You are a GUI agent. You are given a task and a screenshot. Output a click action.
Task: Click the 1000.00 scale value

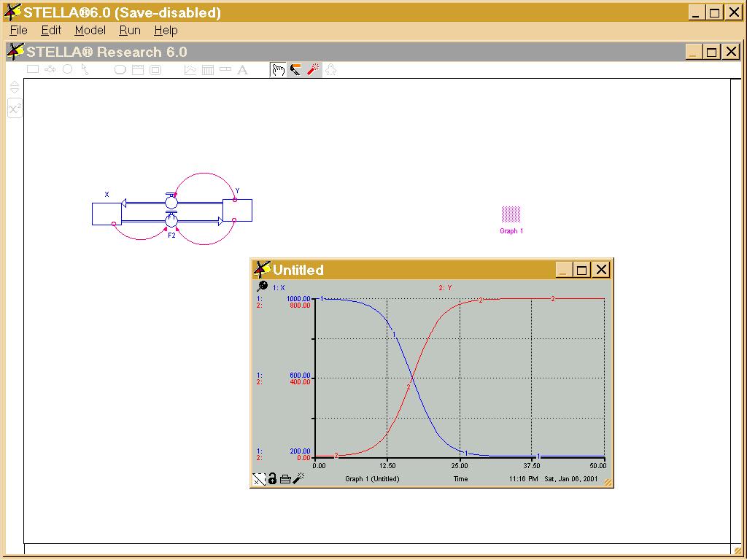[298, 298]
